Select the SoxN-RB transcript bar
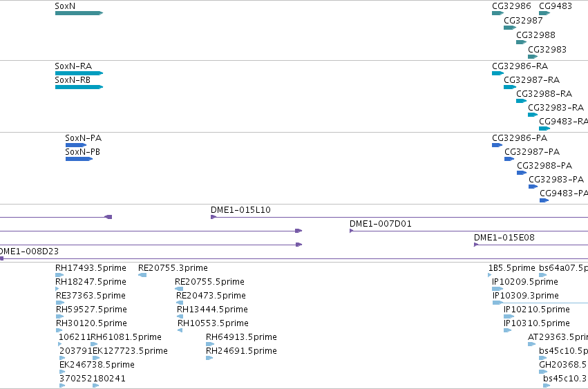This screenshot has height=389, width=588. (x=79, y=87)
